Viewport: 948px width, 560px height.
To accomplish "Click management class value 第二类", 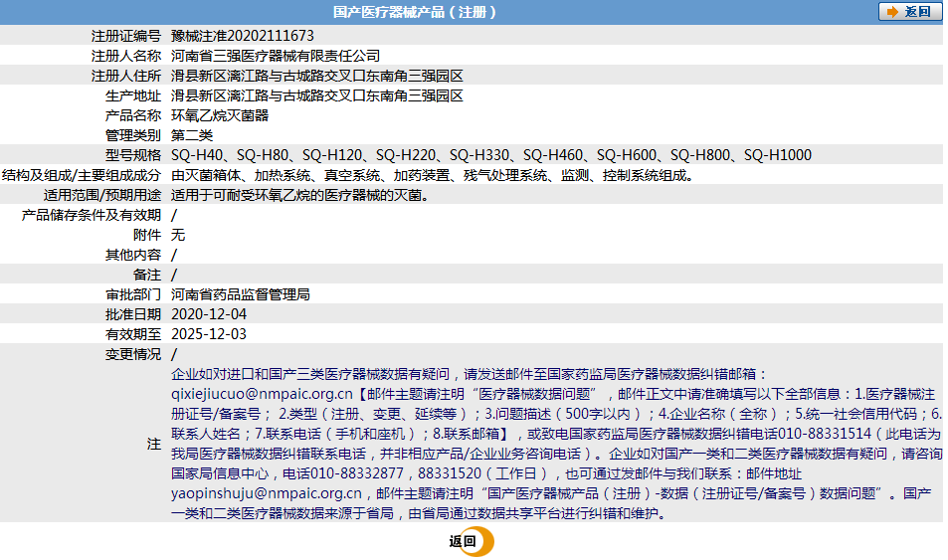I will coord(192,135).
